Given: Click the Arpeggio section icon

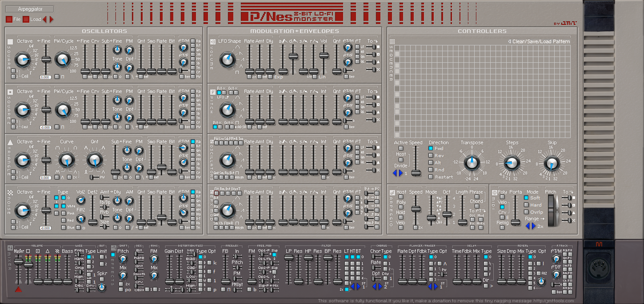Looking at the screenshot, I should (x=392, y=193).
